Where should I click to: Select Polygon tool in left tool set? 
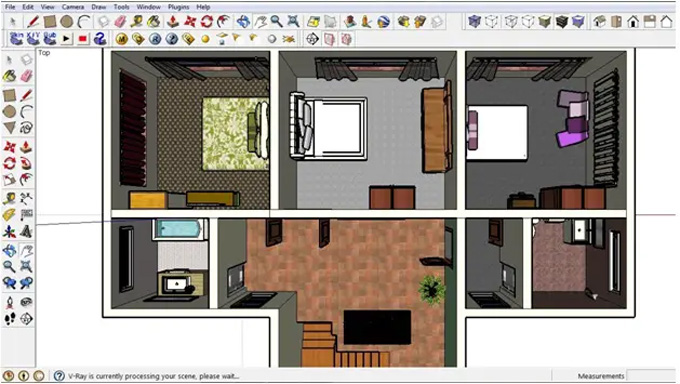10,128
